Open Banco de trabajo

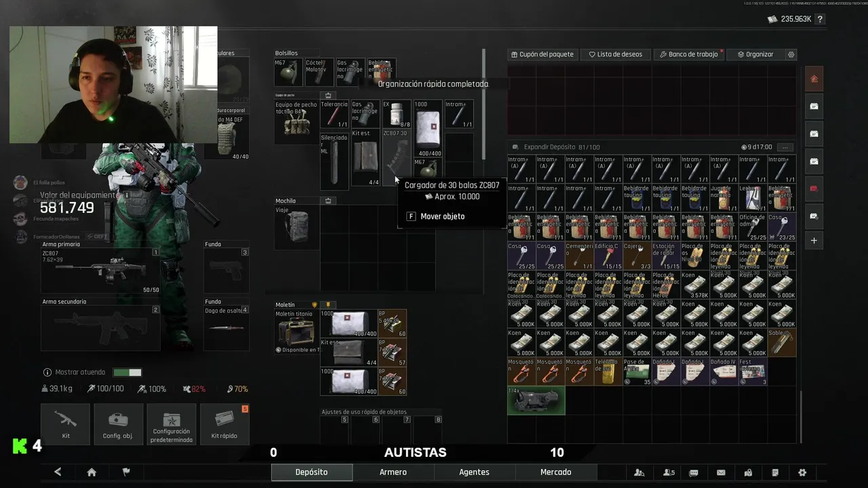688,54
